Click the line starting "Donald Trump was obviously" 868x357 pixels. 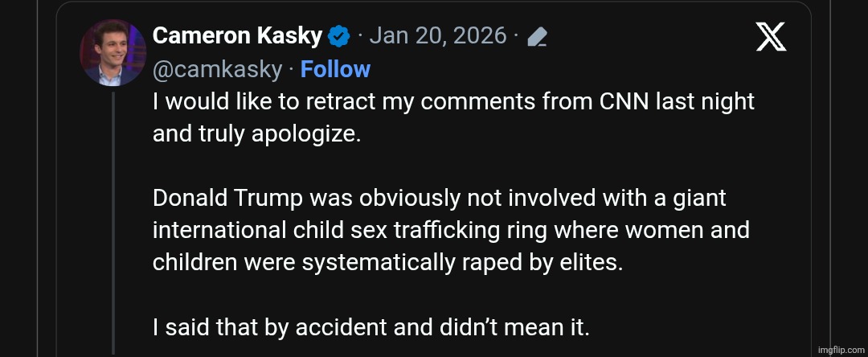click(x=439, y=199)
